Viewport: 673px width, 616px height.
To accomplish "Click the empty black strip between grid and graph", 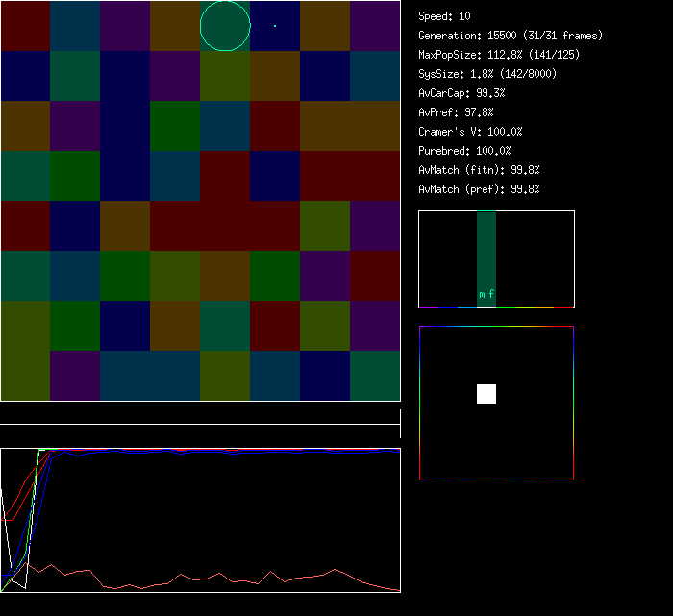I will (x=200, y=413).
